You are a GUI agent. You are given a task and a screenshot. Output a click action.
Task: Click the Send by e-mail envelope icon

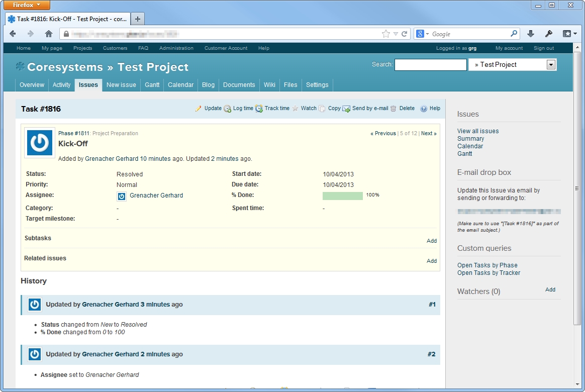[346, 109]
